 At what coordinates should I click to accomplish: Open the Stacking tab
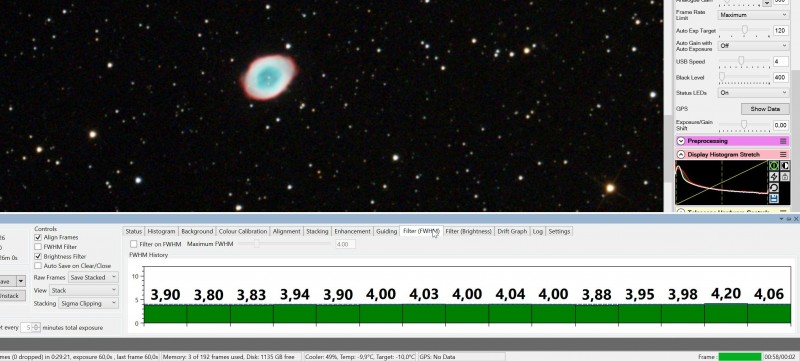(x=317, y=231)
